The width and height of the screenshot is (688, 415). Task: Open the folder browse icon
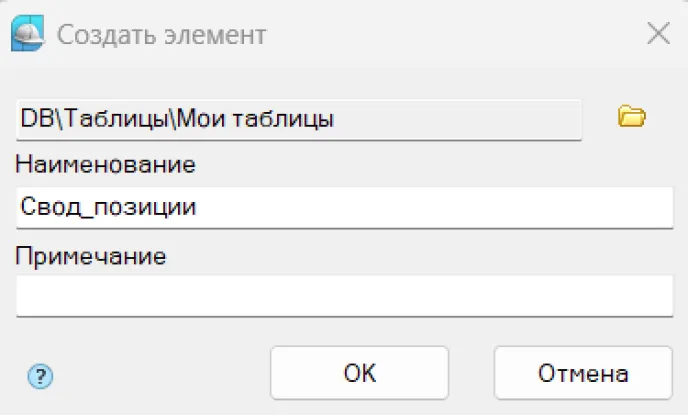[x=631, y=117]
